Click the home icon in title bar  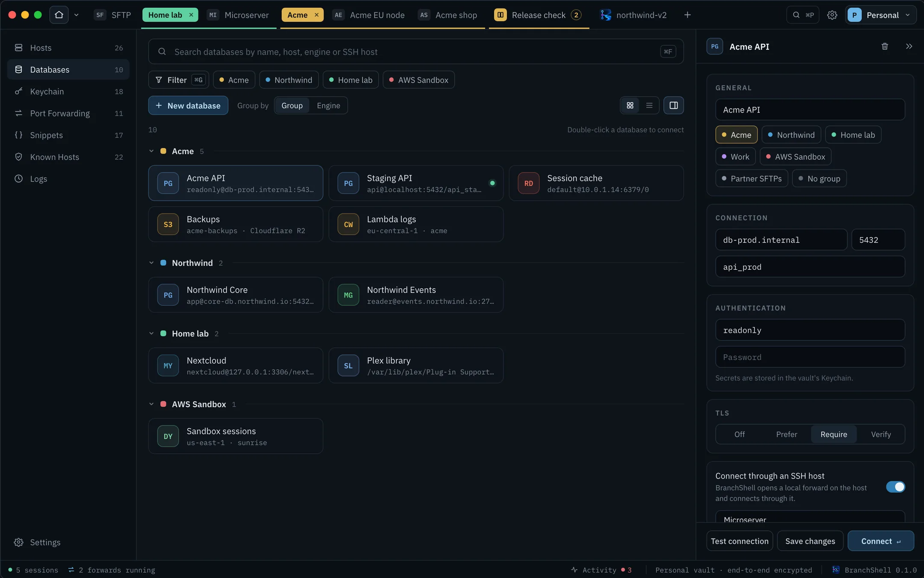(x=59, y=15)
